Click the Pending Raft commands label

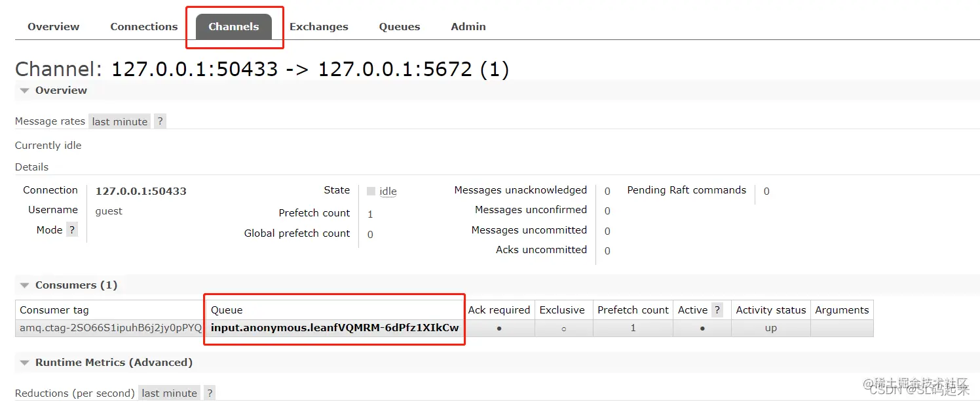[x=687, y=190]
